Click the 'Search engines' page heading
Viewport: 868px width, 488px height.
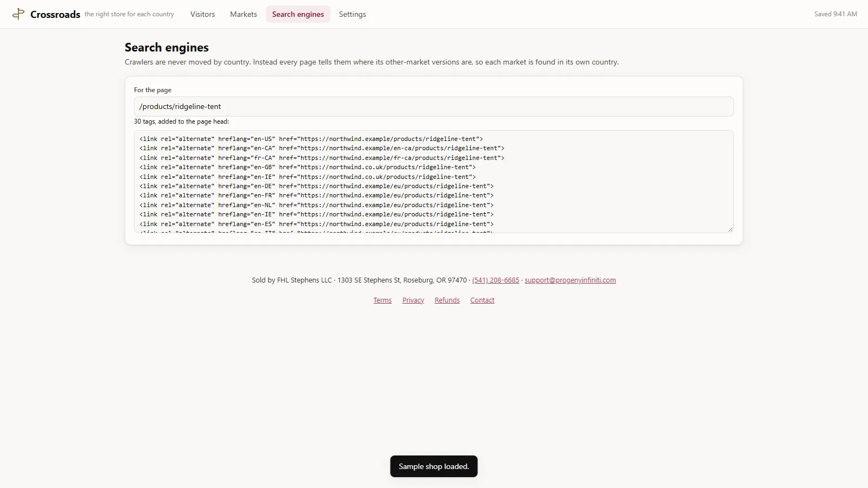tap(167, 48)
